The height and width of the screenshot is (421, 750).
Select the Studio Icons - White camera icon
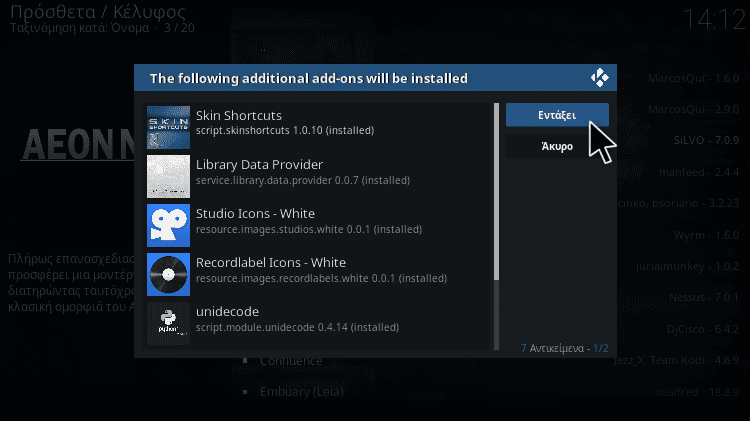click(168, 225)
